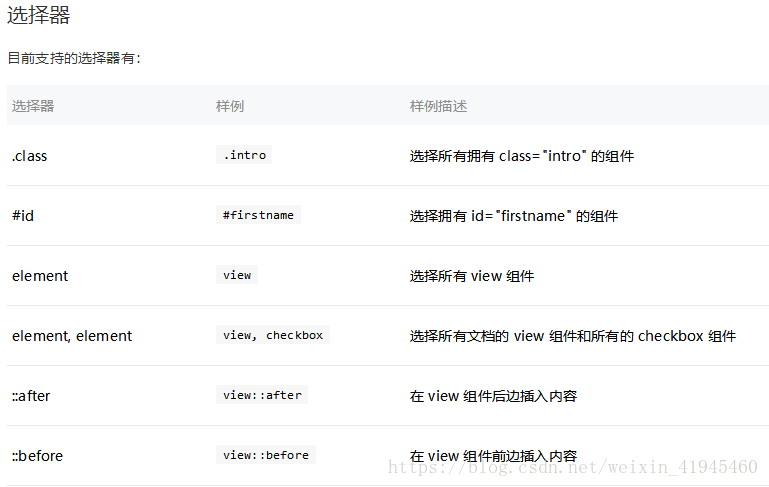Image resolution: width=769 pixels, height=487 pixels.
Task: Click the view::after code sample
Action: (262, 395)
